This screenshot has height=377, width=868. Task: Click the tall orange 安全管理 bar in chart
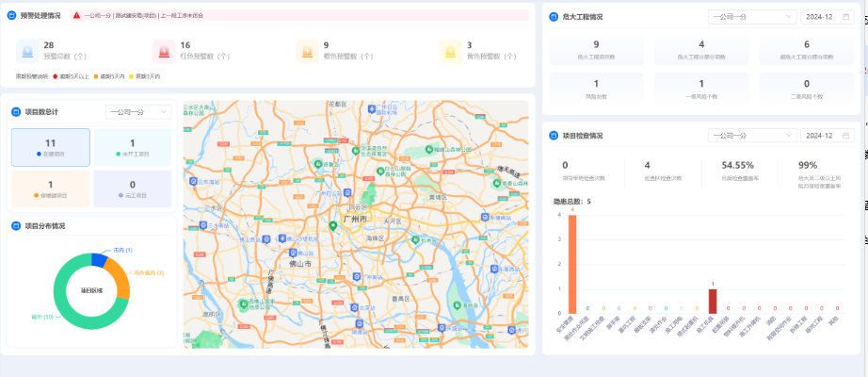point(571,265)
